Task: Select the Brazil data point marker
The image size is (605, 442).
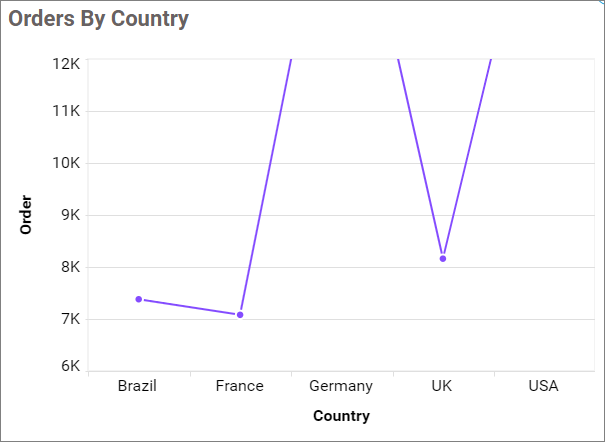Action: (139, 299)
